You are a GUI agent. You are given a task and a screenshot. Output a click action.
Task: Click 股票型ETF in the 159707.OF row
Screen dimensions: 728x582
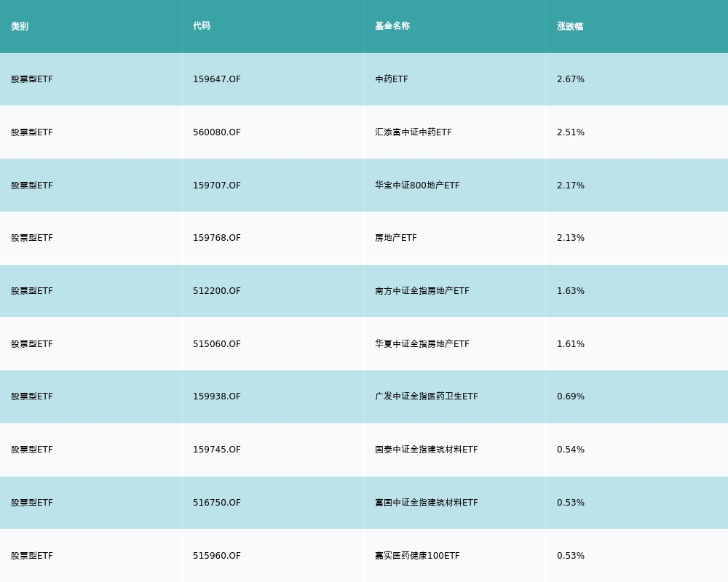coord(32,186)
